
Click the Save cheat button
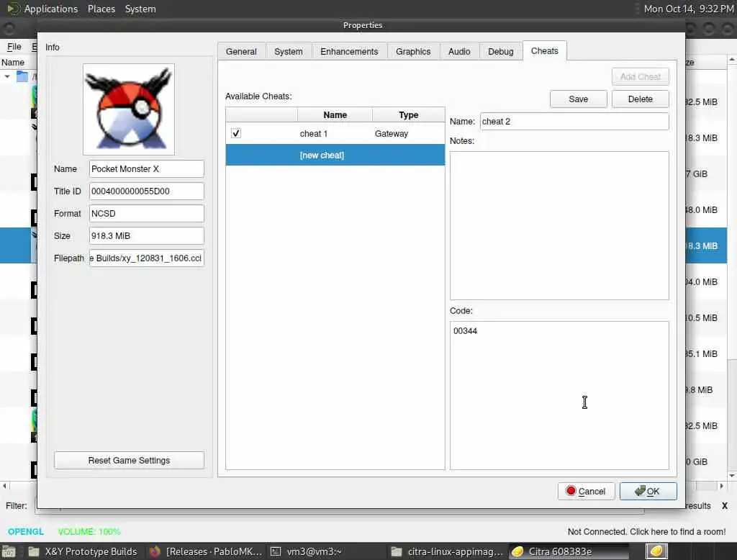578,99
